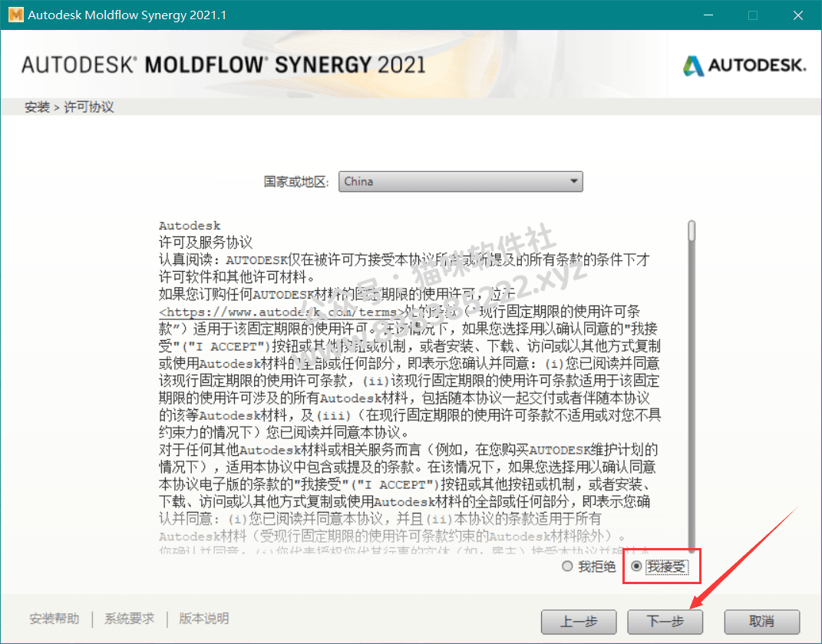Click the Autodesk heading in the agreement
822x644 pixels.
190,226
